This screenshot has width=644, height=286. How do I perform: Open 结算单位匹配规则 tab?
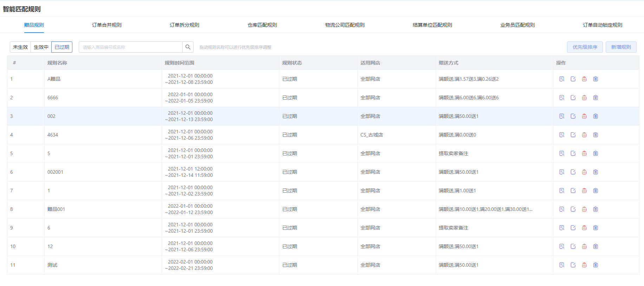point(432,25)
